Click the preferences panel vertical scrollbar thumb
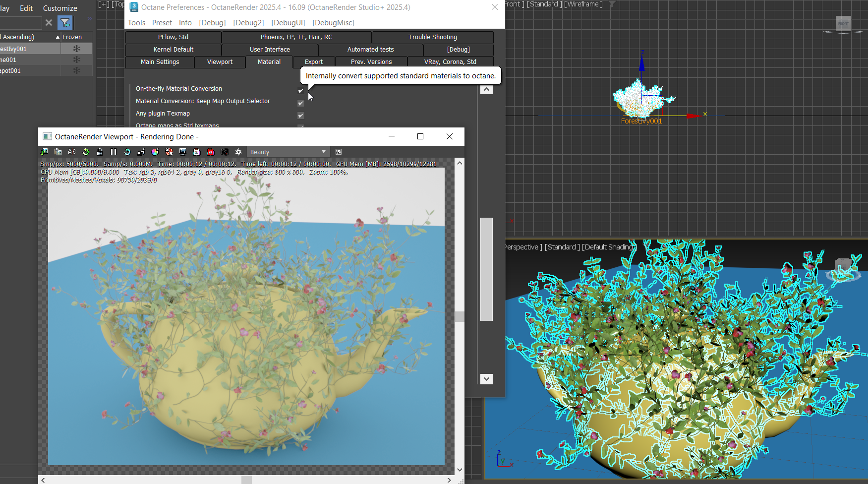This screenshot has height=484, width=868. pyautogui.click(x=486, y=269)
